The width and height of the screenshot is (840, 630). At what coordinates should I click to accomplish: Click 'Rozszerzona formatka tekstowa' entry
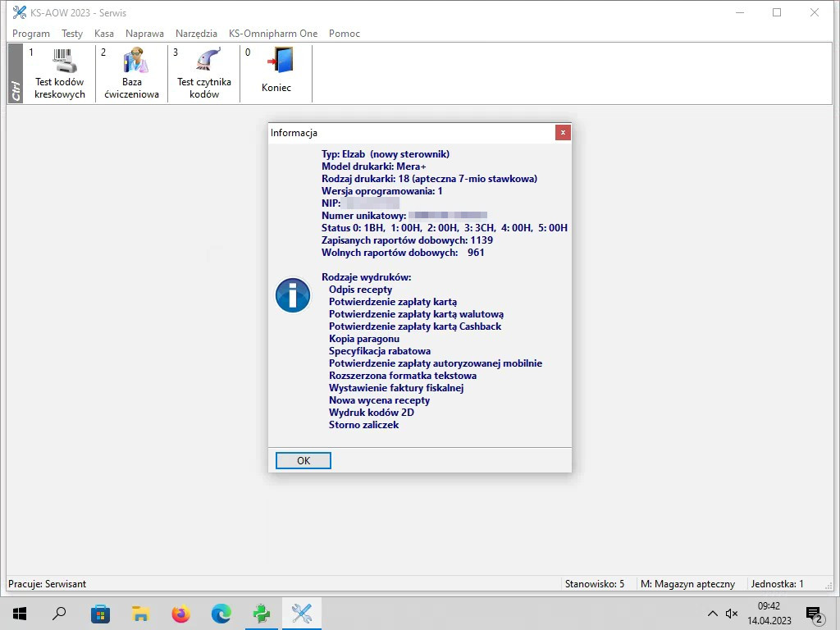point(403,376)
